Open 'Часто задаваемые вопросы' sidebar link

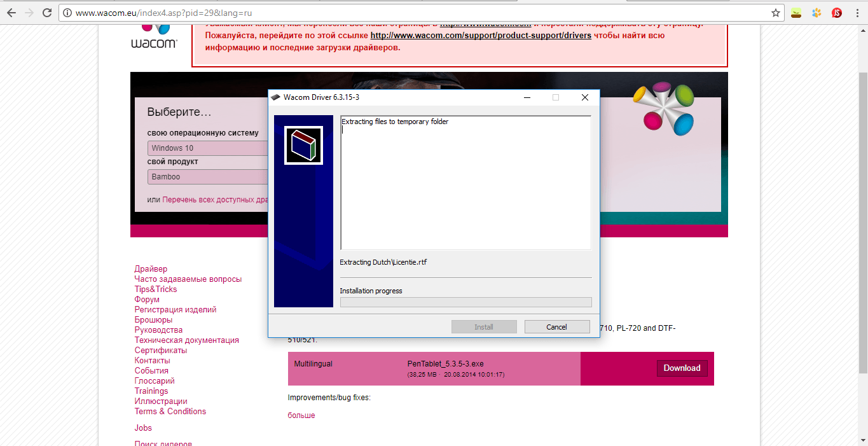pyautogui.click(x=188, y=279)
